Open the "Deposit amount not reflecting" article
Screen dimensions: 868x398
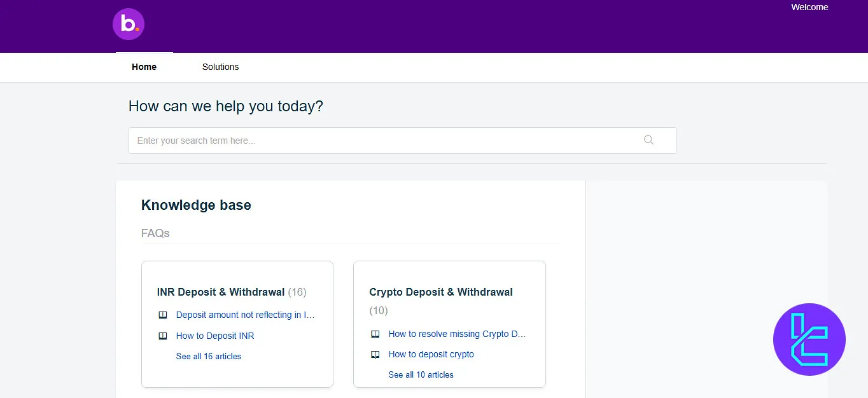245,315
